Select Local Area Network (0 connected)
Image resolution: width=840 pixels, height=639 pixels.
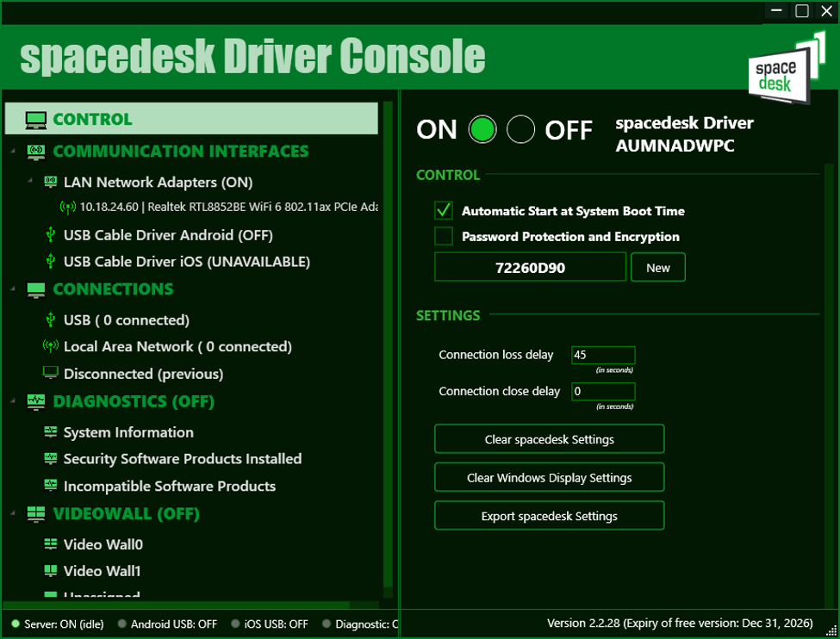coord(177,346)
